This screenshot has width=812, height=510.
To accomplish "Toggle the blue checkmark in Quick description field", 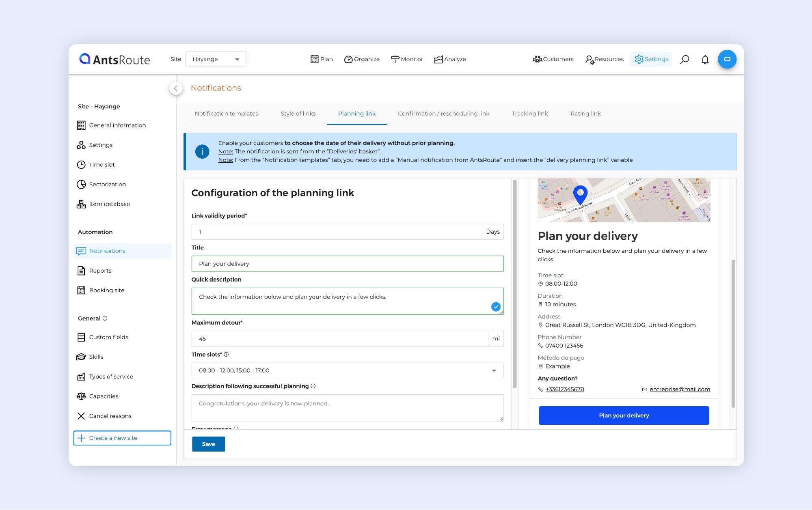I will tap(496, 307).
